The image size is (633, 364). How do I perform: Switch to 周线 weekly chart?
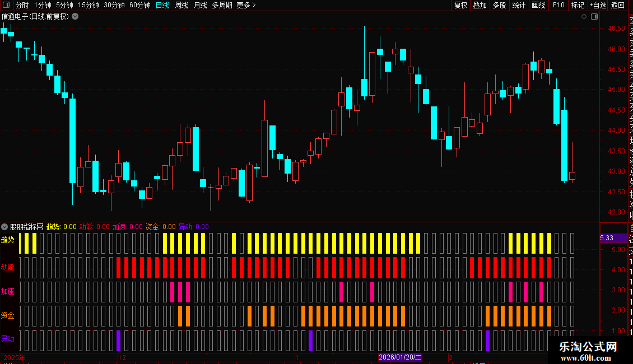(181, 5)
